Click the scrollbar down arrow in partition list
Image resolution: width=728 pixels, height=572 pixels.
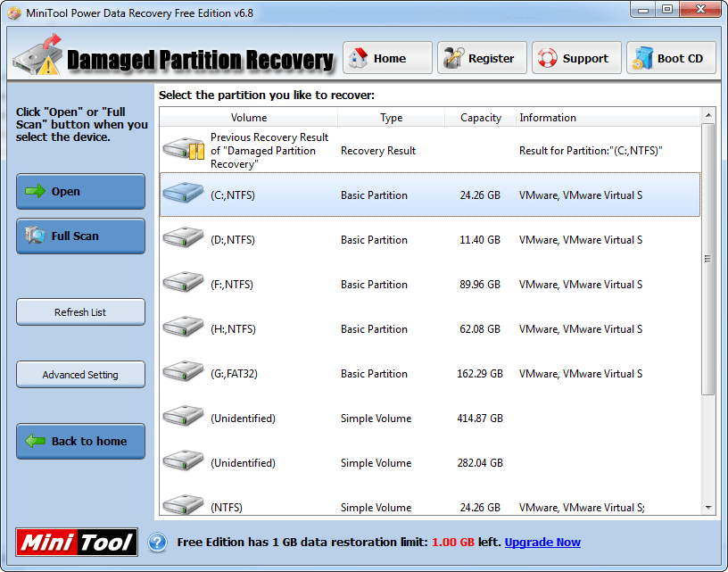click(708, 508)
